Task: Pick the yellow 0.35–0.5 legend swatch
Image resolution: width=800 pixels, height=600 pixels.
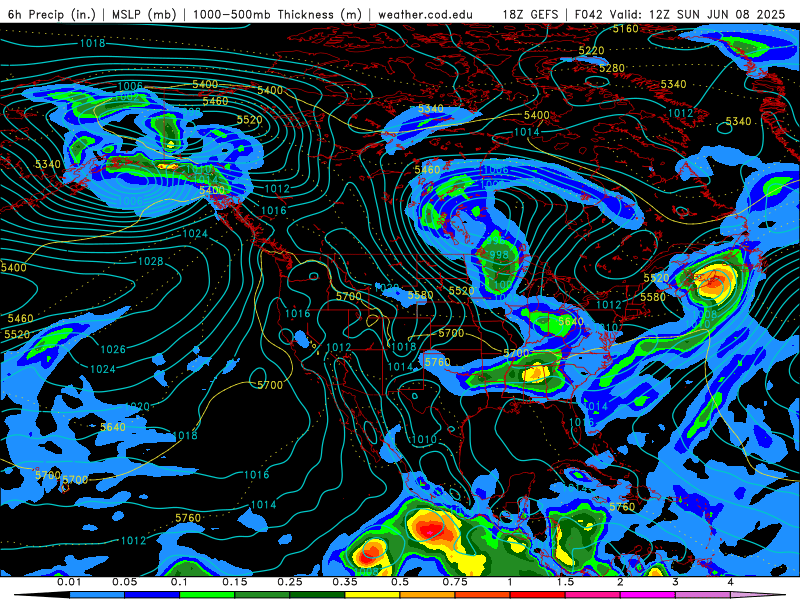Action: [x=372, y=595]
